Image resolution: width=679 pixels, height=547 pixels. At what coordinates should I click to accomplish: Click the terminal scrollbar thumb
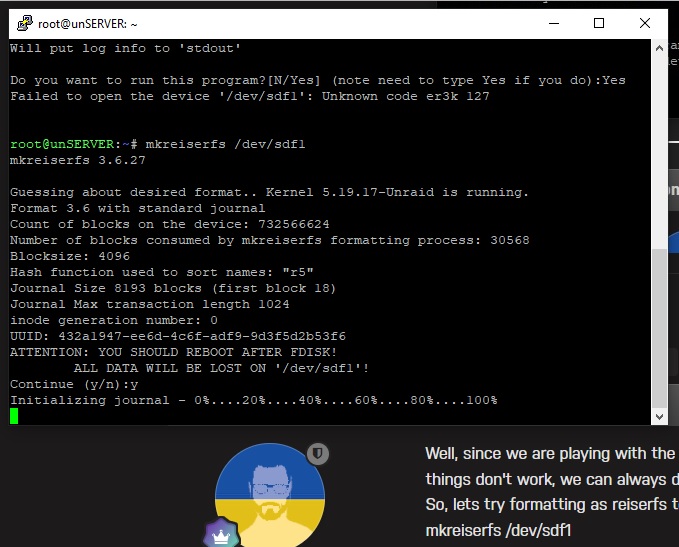(659, 328)
